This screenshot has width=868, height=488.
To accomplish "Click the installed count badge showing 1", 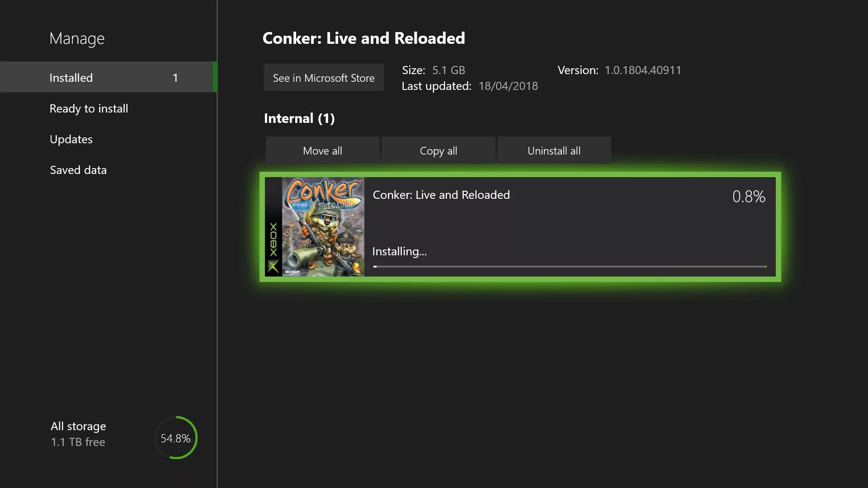I will pos(175,78).
